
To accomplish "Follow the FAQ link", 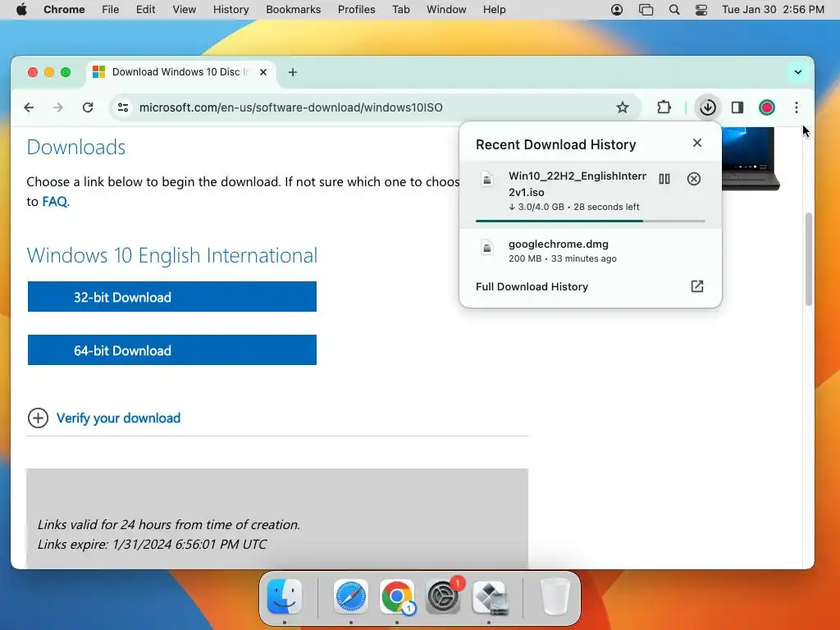I will tap(55, 202).
